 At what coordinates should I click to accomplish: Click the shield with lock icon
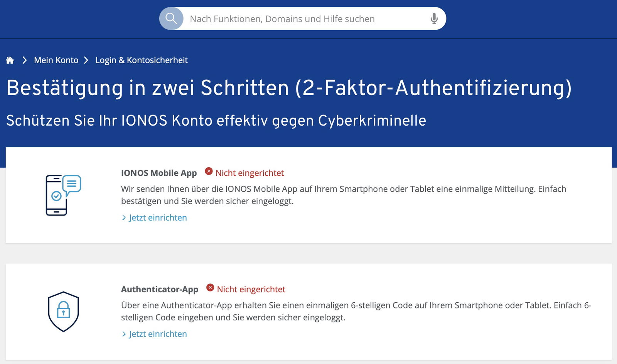(64, 312)
